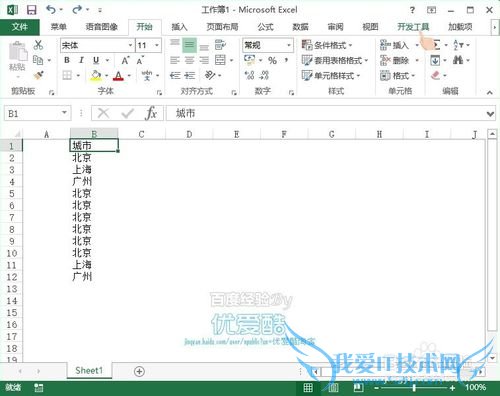Click the Sort and Filter icon
Screen dimensions: 500x396
click(x=458, y=45)
